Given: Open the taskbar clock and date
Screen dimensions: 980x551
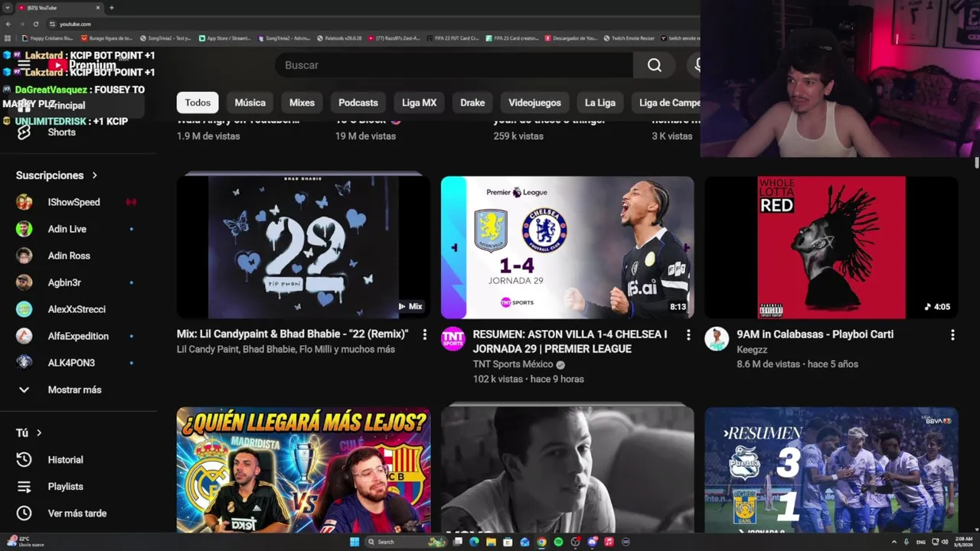Looking at the screenshot, I should [x=963, y=542].
